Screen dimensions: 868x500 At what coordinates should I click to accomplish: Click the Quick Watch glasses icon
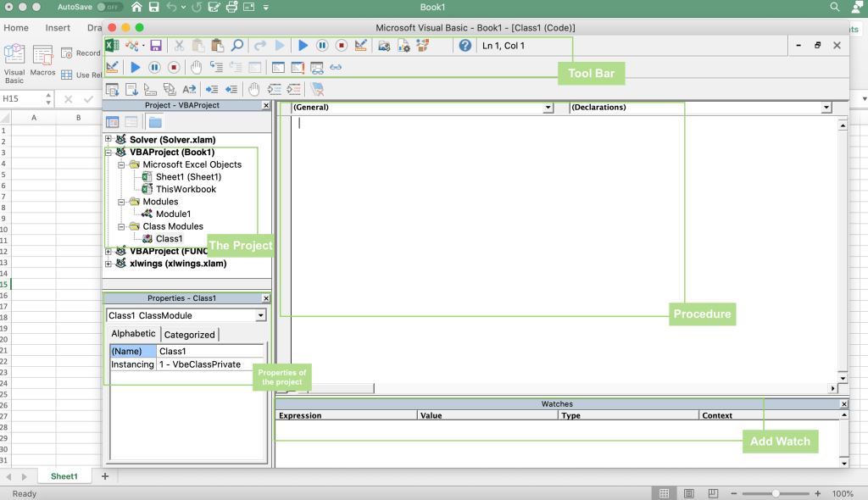pos(336,68)
